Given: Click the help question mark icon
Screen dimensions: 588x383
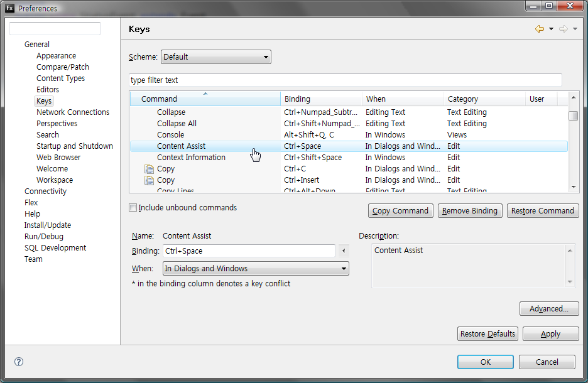Looking at the screenshot, I should coord(19,362).
